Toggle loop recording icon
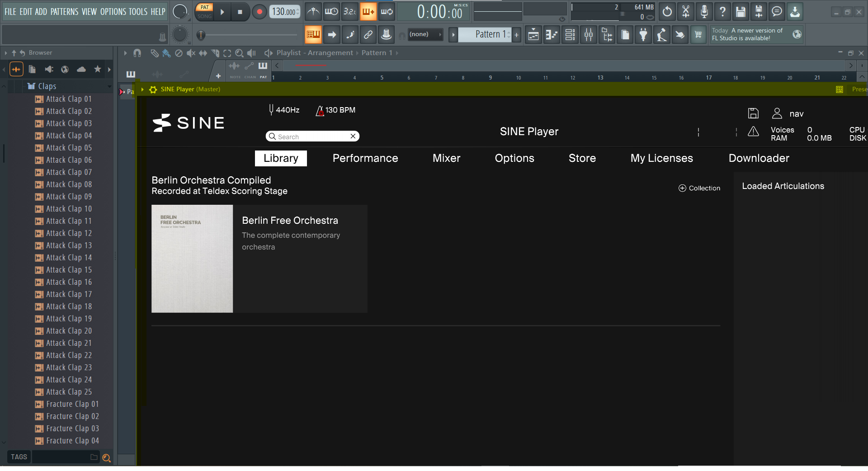The height and width of the screenshot is (471, 868). pyautogui.click(x=387, y=12)
